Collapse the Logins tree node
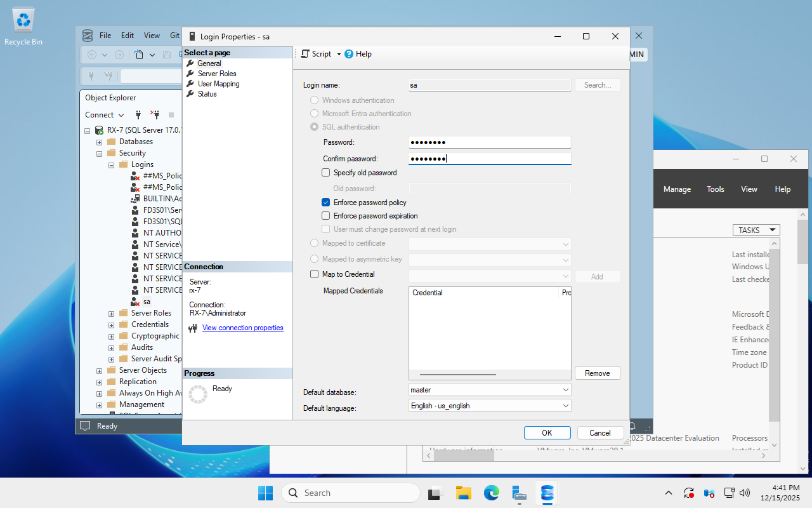 (110, 164)
